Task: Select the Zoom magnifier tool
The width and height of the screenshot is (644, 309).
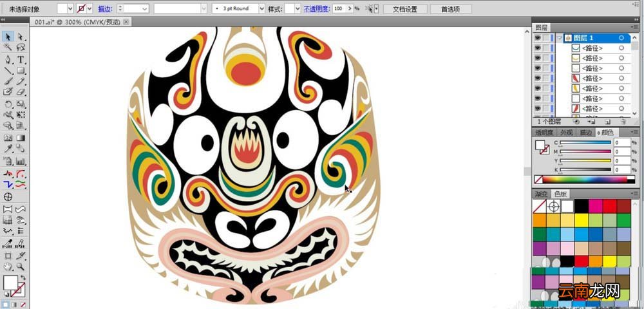Action: point(21,267)
